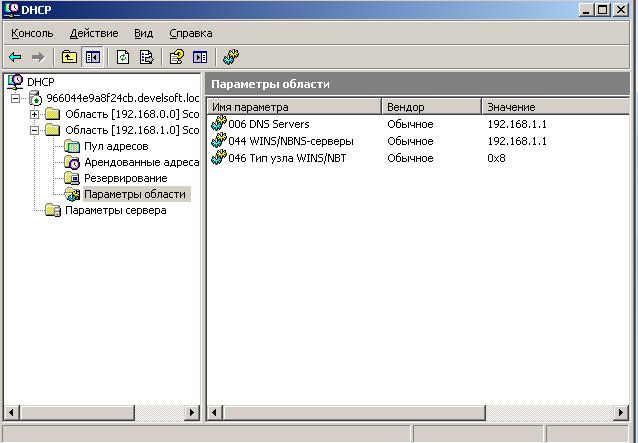Click the Параметры сервера folder icon
The width and height of the screenshot is (638, 443).
[x=53, y=210]
